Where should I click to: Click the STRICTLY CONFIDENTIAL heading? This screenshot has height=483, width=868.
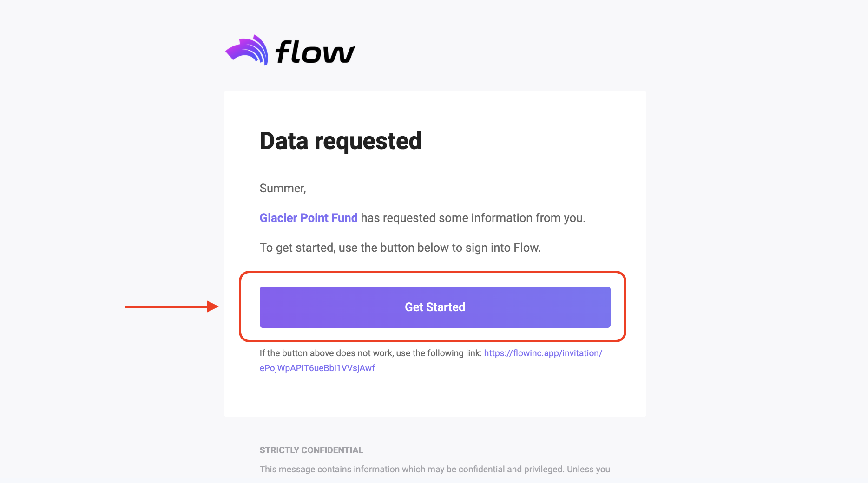tap(311, 450)
